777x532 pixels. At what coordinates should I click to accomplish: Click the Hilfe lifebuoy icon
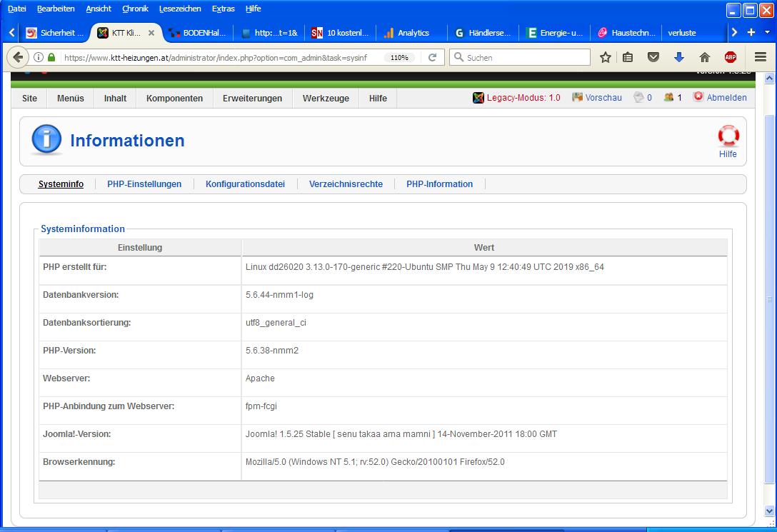pos(728,136)
